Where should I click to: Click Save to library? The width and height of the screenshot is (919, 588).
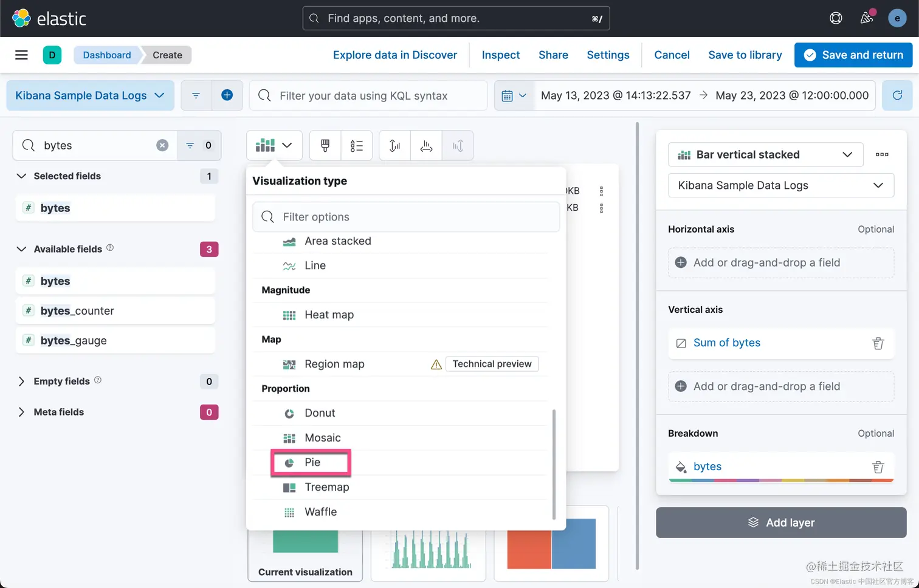pos(745,55)
